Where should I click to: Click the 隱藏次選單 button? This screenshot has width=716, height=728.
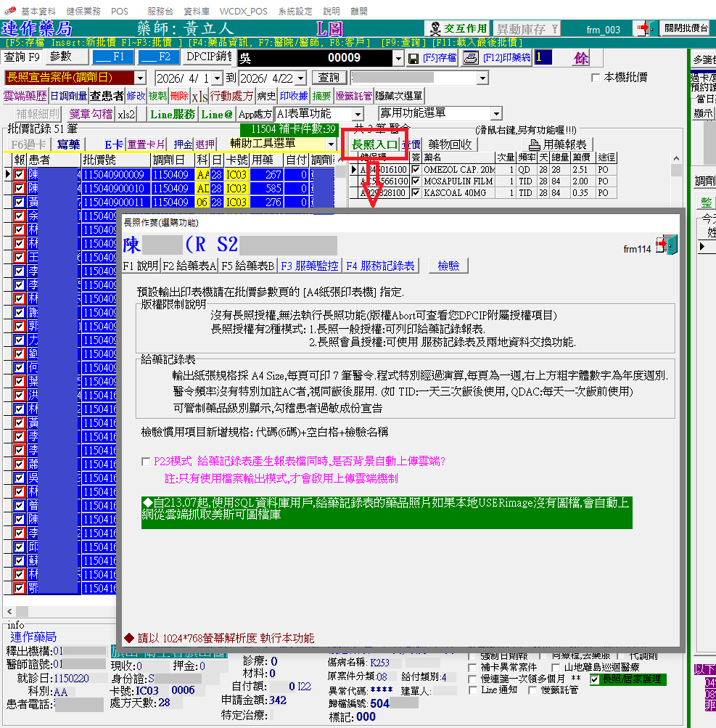[399, 96]
